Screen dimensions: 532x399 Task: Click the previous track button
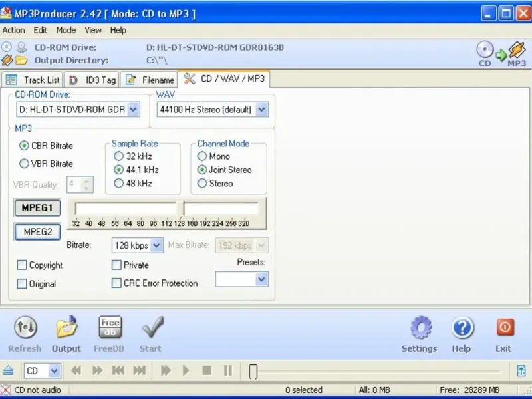click(118, 370)
